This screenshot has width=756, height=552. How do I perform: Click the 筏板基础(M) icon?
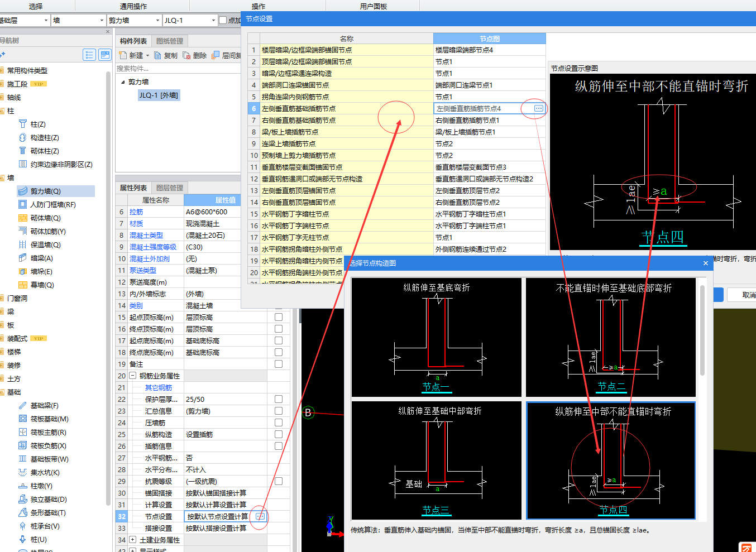click(23, 419)
